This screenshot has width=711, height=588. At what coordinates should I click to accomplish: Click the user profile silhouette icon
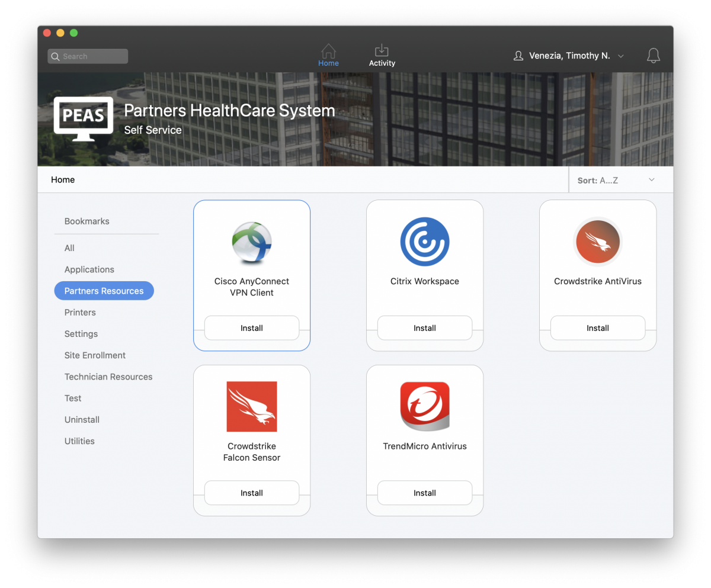click(518, 56)
